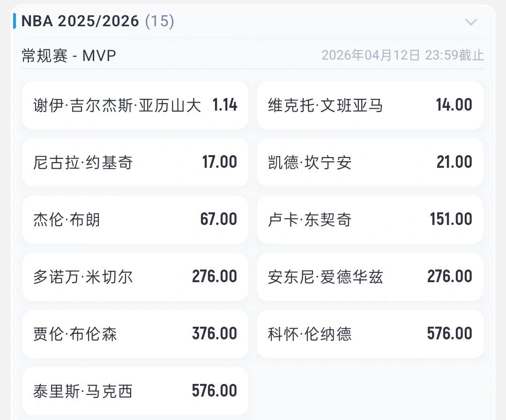This screenshot has width=506, height=420.
Task: Select 贾伦·布伦森 at odds 376.00
Action: pyautogui.click(x=135, y=334)
